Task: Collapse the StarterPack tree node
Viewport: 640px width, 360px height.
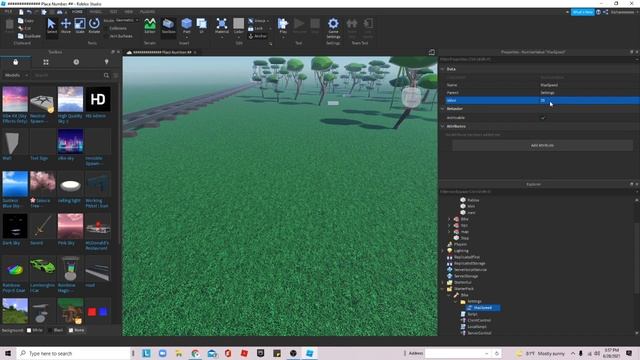Action: 443,289
